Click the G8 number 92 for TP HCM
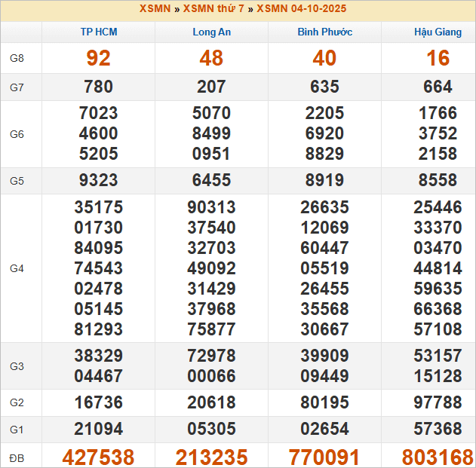476x468 pixels. point(99,59)
